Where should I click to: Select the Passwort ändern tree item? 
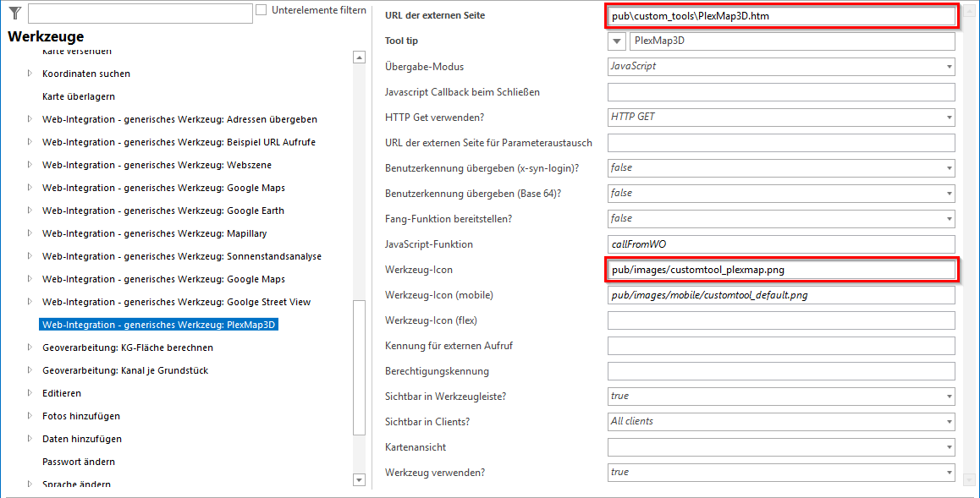click(x=79, y=462)
